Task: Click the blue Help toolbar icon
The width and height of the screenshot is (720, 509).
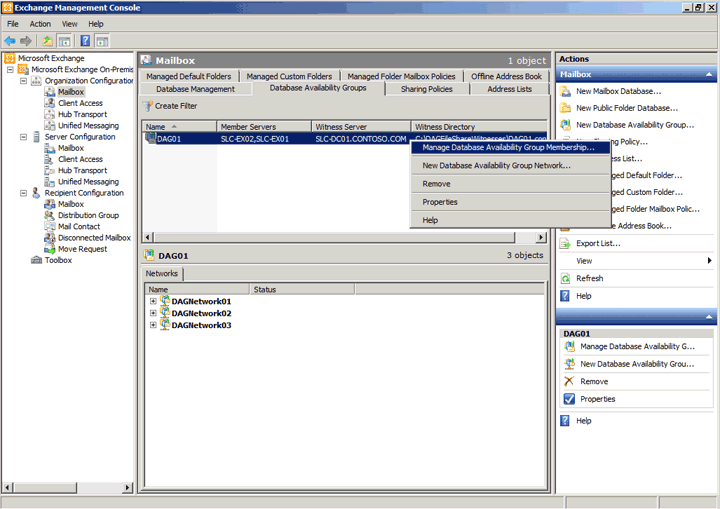Action: [85, 41]
